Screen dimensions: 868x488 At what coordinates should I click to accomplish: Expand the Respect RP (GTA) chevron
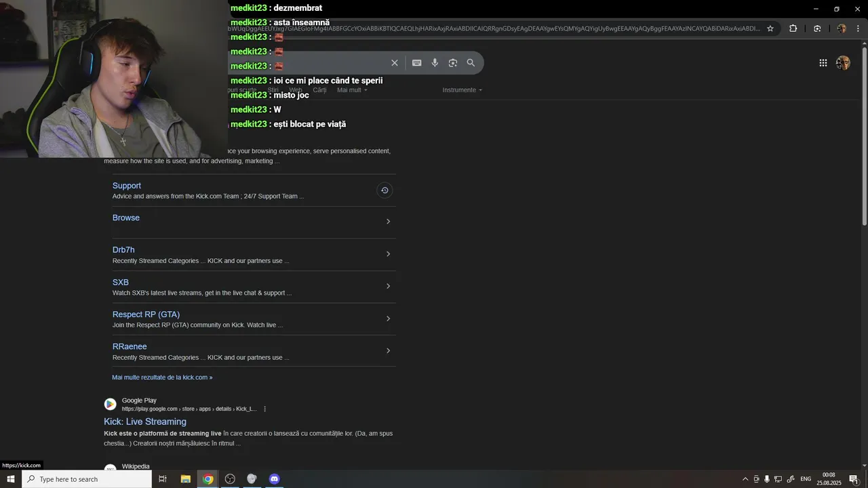388,319
